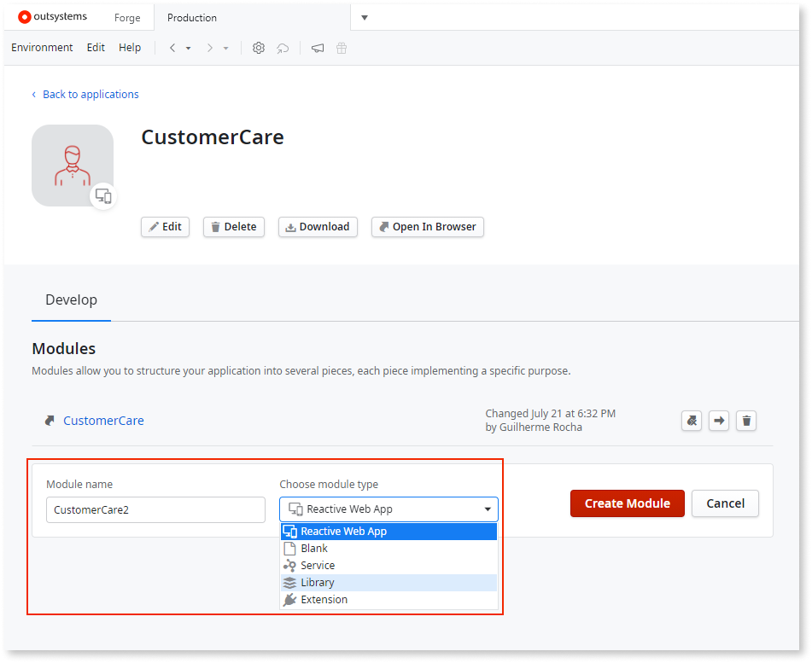Expand the environment selector dropdown arrow
The image size is (812, 663).
point(364,17)
